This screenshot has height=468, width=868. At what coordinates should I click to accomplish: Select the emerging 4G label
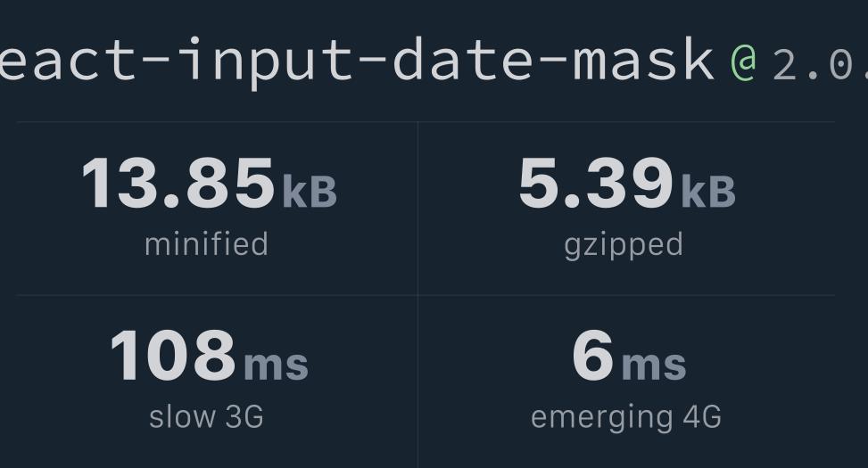click(626, 418)
